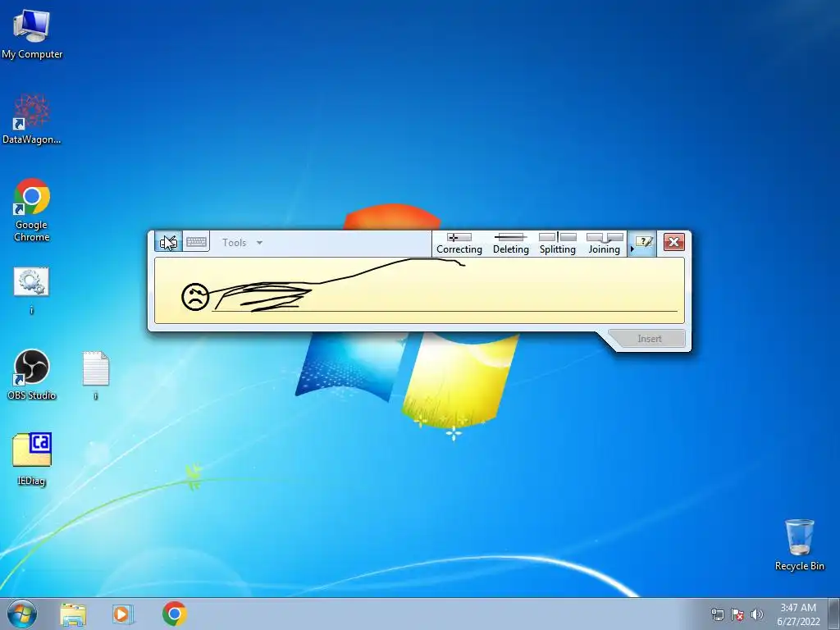Show the Splitting gesture demo
Image resolution: width=840 pixels, height=630 pixels.
click(557, 244)
